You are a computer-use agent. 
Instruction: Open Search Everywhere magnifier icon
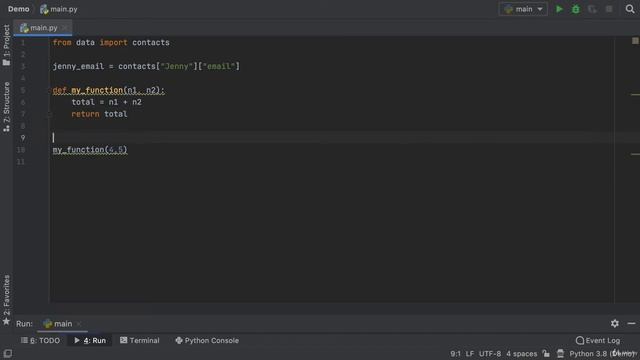(x=630, y=9)
